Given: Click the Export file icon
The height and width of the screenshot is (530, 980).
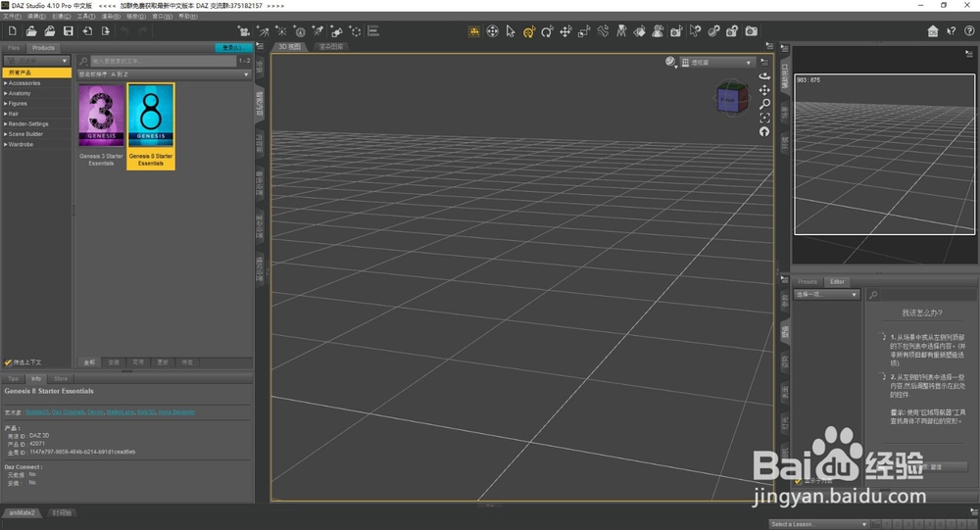Looking at the screenshot, I should pyautogui.click(x=106, y=31).
